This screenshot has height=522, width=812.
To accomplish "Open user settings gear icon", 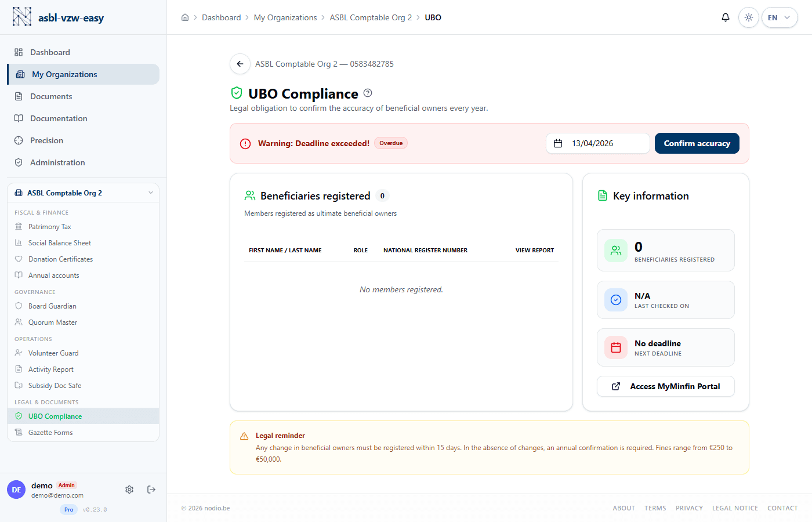I will [x=129, y=490].
